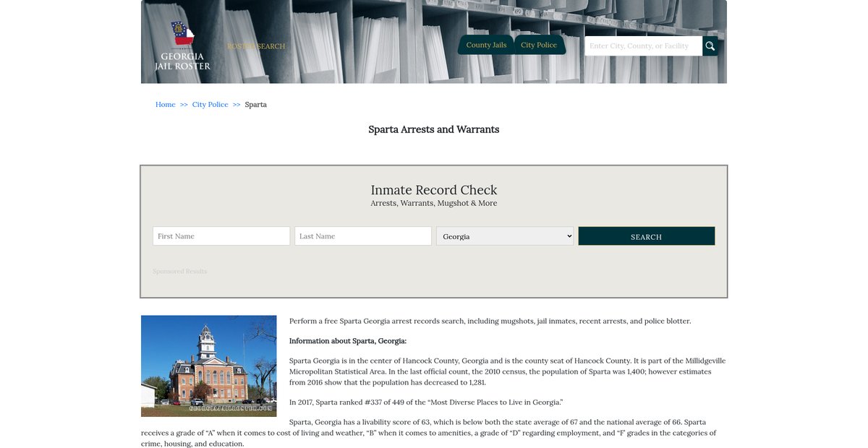Click the bold Information about Sparta heading
This screenshot has width=868, height=448.
[348, 341]
